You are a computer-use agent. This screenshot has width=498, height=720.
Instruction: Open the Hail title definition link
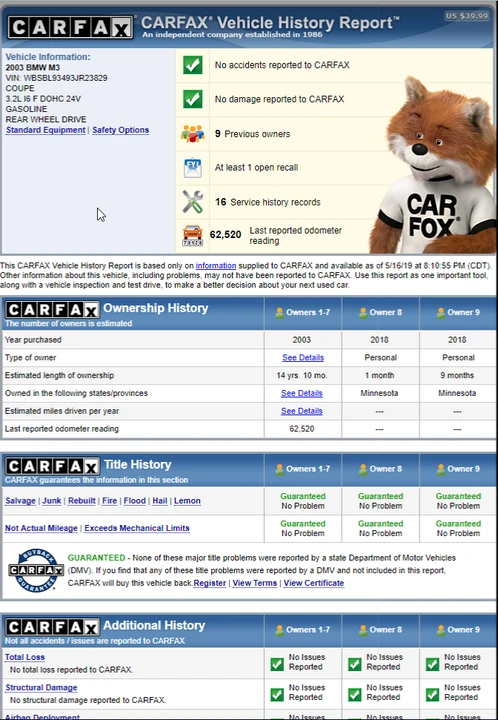tap(160, 501)
